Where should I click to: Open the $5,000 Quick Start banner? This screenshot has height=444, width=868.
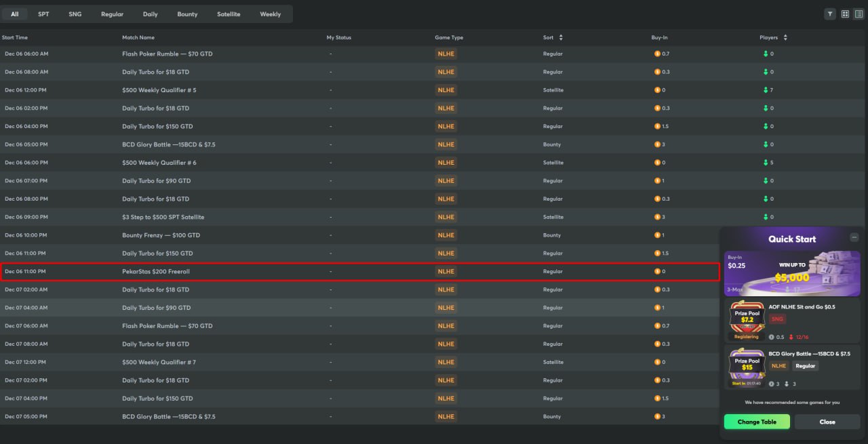click(x=792, y=273)
